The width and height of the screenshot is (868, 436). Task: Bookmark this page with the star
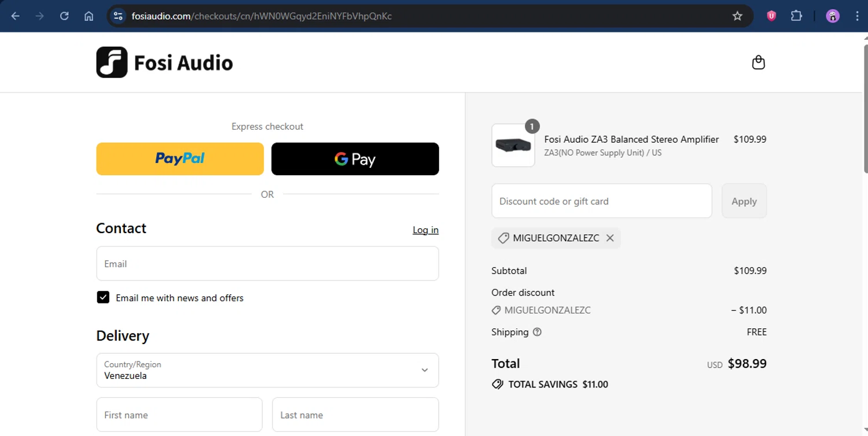[737, 16]
